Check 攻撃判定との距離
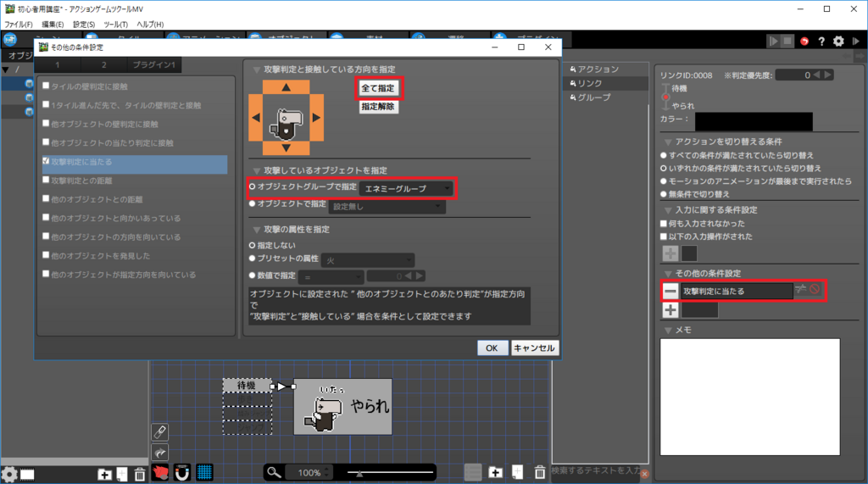 (46, 180)
